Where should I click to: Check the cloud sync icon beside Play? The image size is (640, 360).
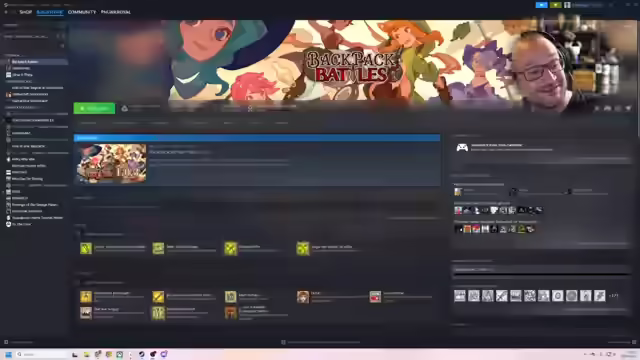click(124, 108)
